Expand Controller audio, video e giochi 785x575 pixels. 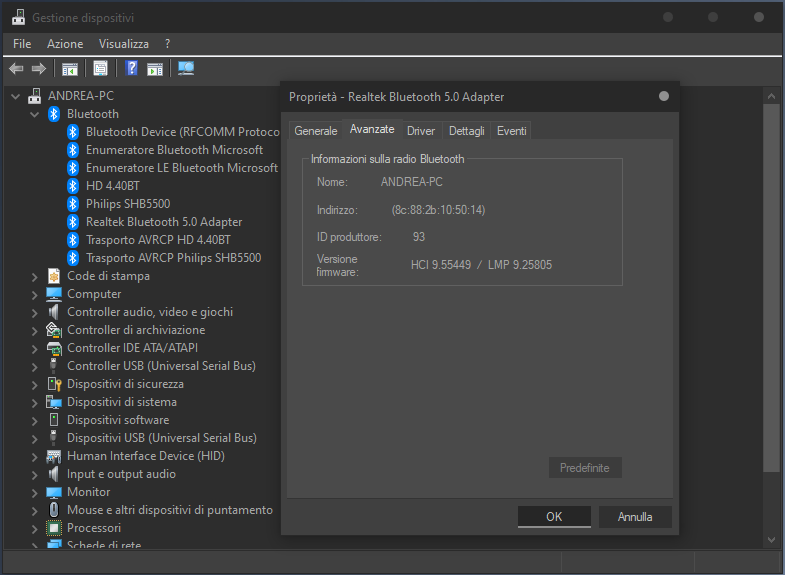35,312
